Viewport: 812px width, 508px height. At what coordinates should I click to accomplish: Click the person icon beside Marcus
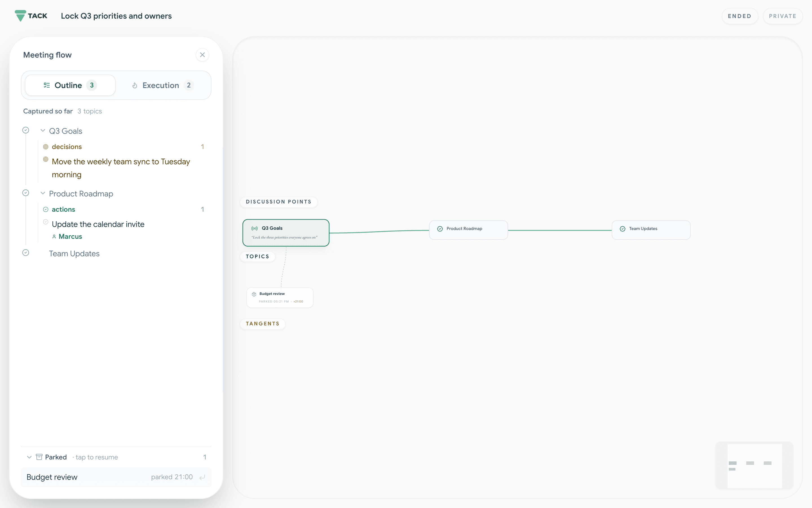coord(54,237)
